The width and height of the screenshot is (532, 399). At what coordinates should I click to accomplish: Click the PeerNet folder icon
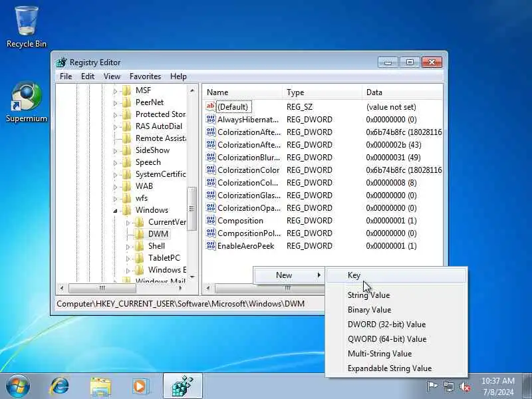(126, 102)
